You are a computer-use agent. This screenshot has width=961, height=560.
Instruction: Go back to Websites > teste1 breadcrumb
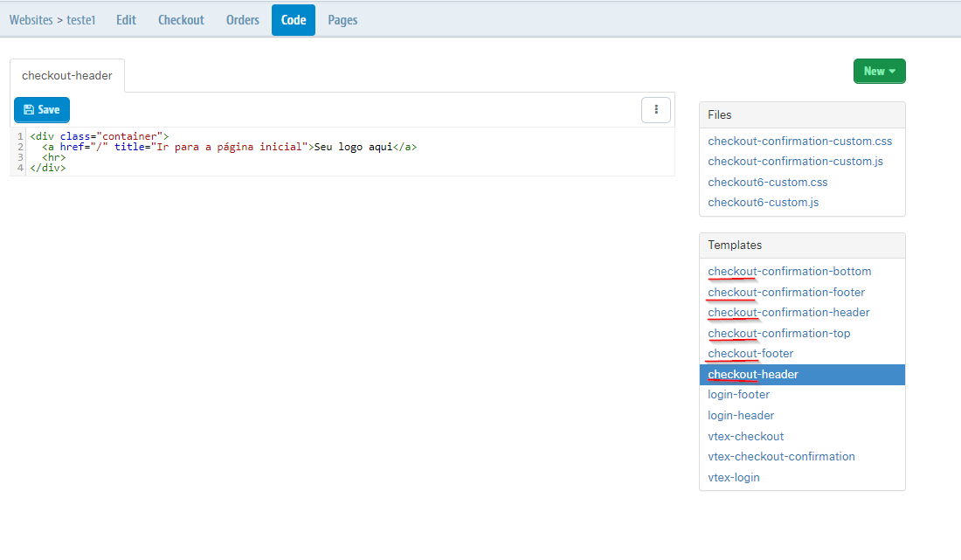[52, 20]
